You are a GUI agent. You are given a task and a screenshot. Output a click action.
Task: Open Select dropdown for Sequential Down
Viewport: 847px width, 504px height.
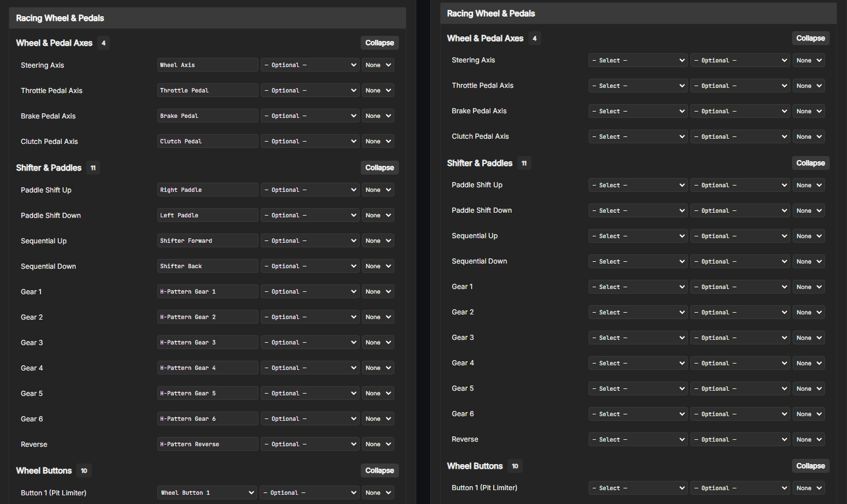click(638, 261)
